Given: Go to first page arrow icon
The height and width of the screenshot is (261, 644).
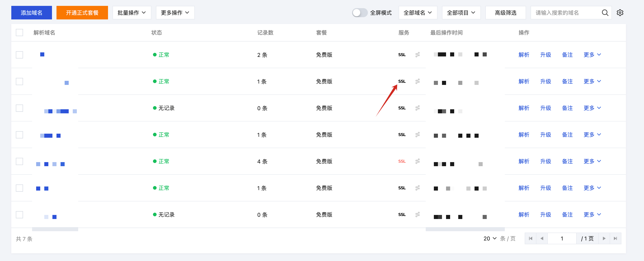Looking at the screenshot, I should tap(531, 238).
